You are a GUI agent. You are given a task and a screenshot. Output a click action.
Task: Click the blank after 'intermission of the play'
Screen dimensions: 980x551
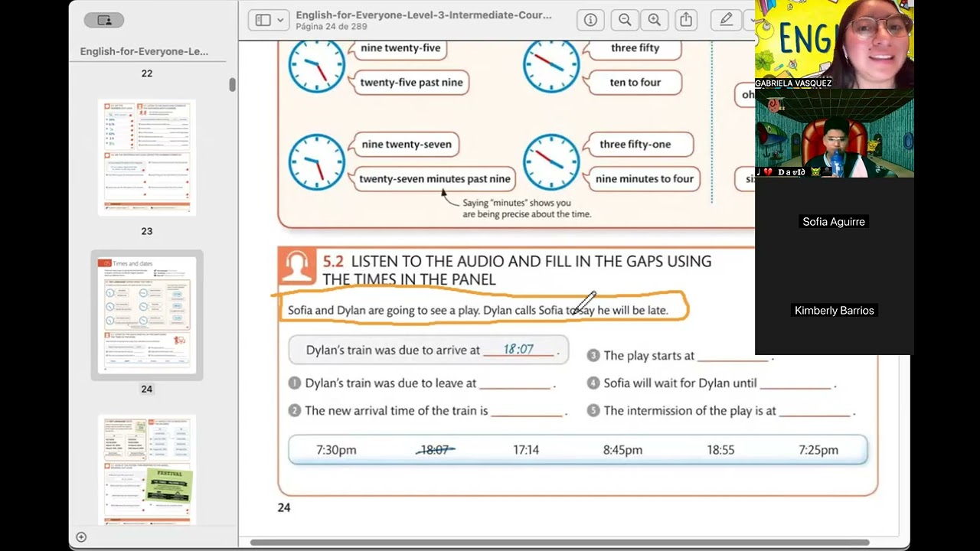815,412
